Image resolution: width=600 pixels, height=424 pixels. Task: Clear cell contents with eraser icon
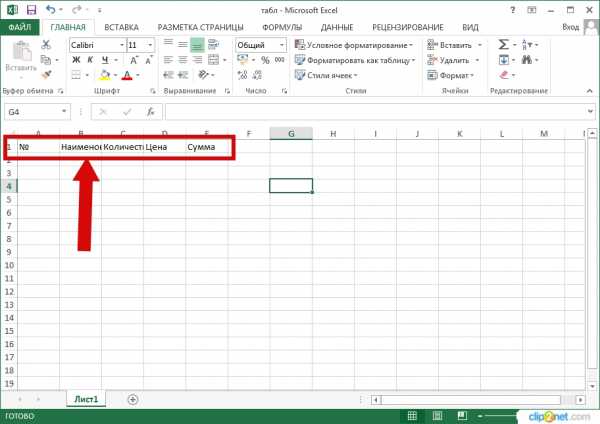tap(504, 75)
